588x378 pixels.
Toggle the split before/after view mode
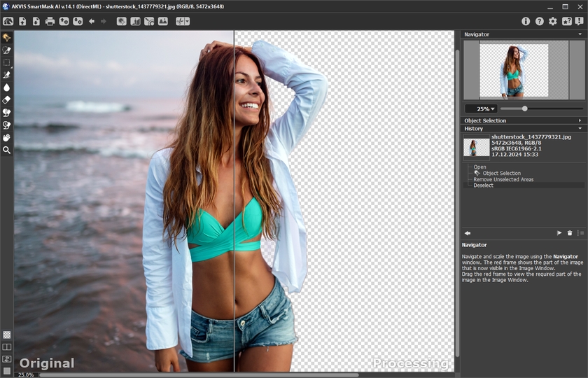(6, 347)
